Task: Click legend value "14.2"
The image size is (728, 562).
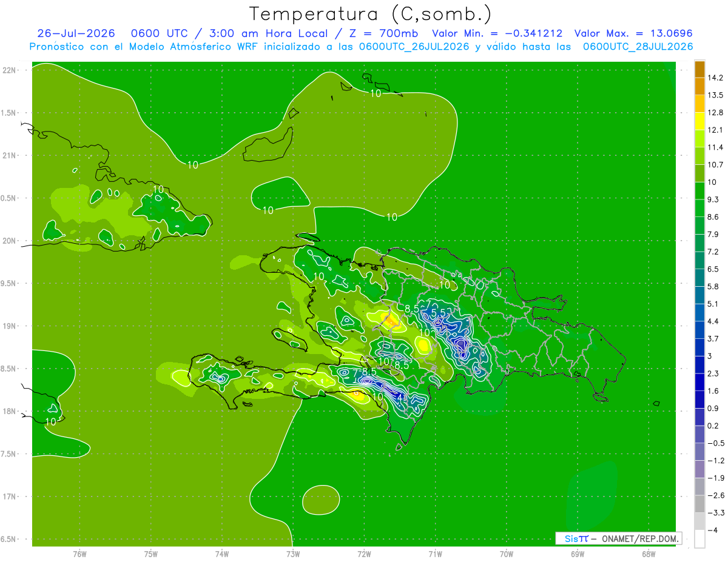Action: click(x=715, y=78)
